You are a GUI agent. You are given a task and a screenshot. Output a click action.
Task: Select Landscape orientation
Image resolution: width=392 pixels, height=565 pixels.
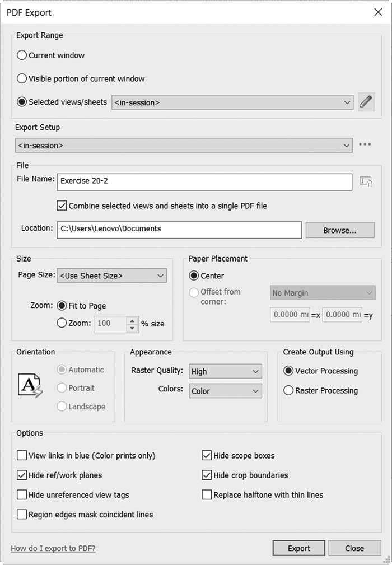pyautogui.click(x=62, y=407)
